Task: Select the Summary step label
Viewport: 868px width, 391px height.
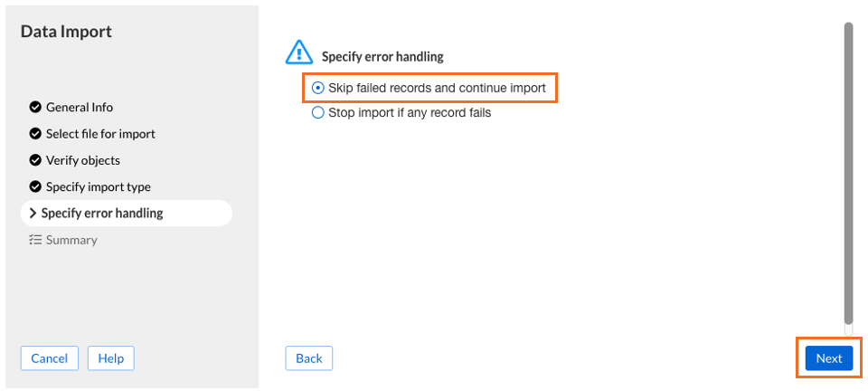Action: tap(71, 240)
